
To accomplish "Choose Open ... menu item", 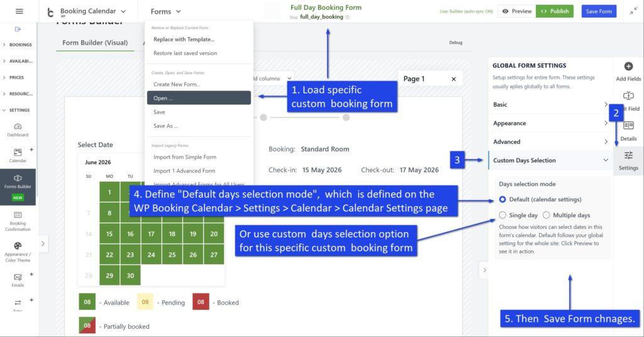I will [x=199, y=98].
